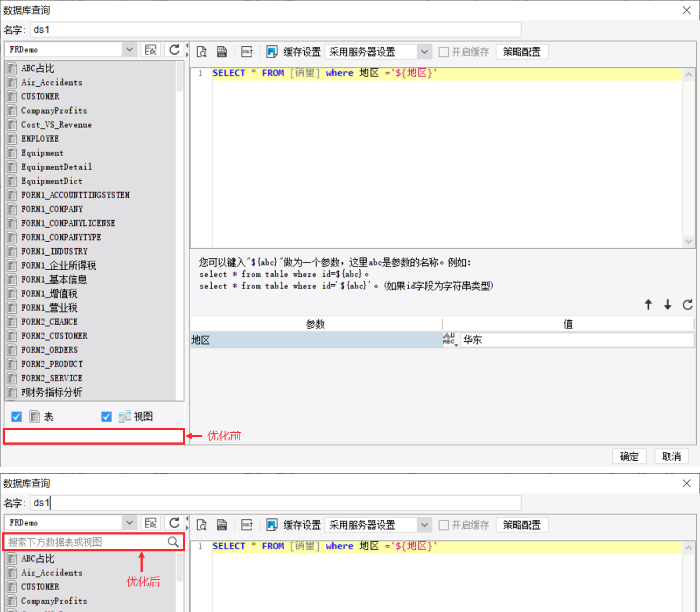
Task: Select FORM1_企业所得税 in the table list
Action: point(59,265)
